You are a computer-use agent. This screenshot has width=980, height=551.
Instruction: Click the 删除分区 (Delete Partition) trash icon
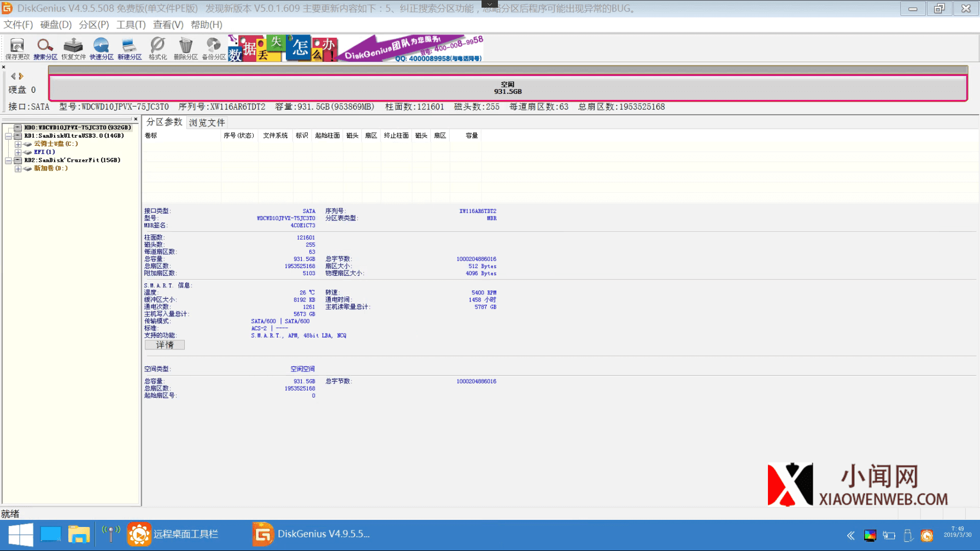(186, 48)
